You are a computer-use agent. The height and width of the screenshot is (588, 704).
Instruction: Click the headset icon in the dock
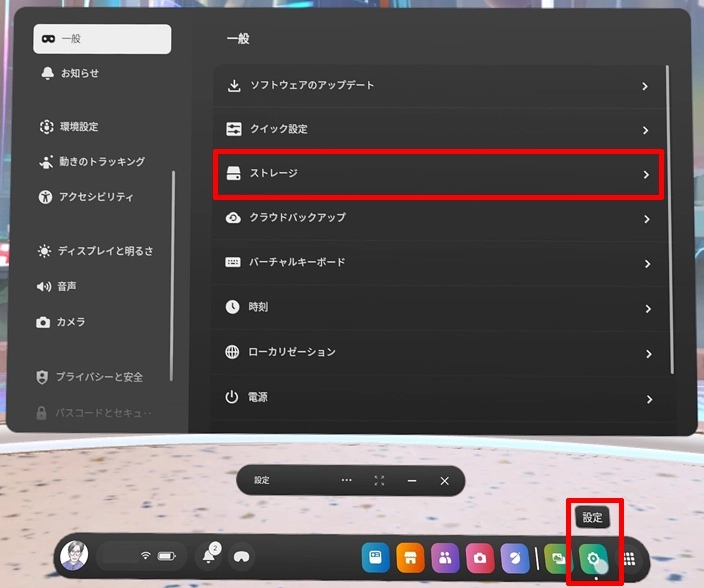pos(242,557)
